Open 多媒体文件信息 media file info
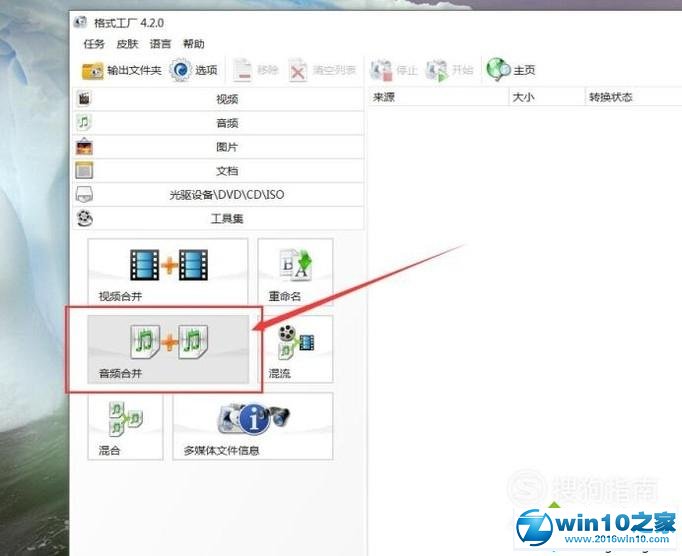 (x=252, y=425)
